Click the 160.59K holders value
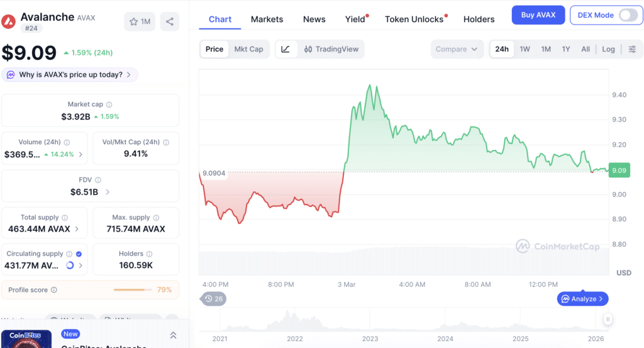The height and width of the screenshot is (348, 644). click(136, 266)
